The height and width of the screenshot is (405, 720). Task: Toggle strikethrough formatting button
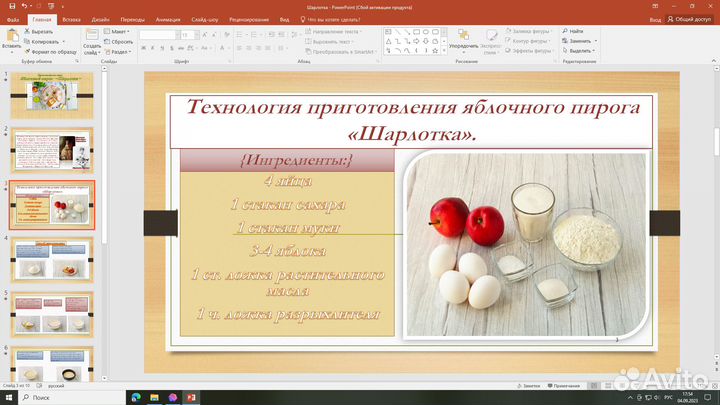(x=180, y=48)
